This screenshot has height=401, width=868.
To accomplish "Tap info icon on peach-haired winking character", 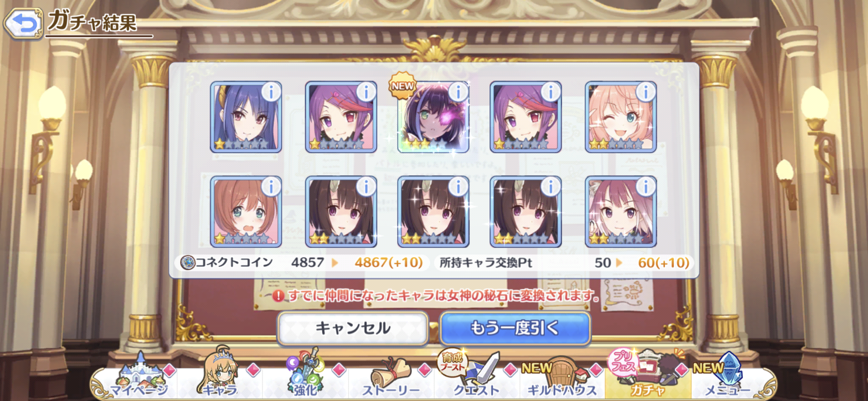I will click(x=646, y=92).
